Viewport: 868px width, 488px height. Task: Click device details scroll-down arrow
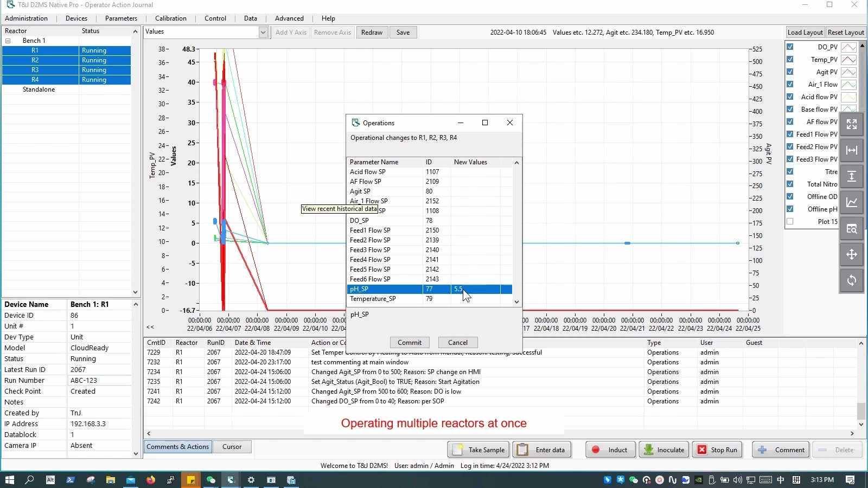click(136, 454)
